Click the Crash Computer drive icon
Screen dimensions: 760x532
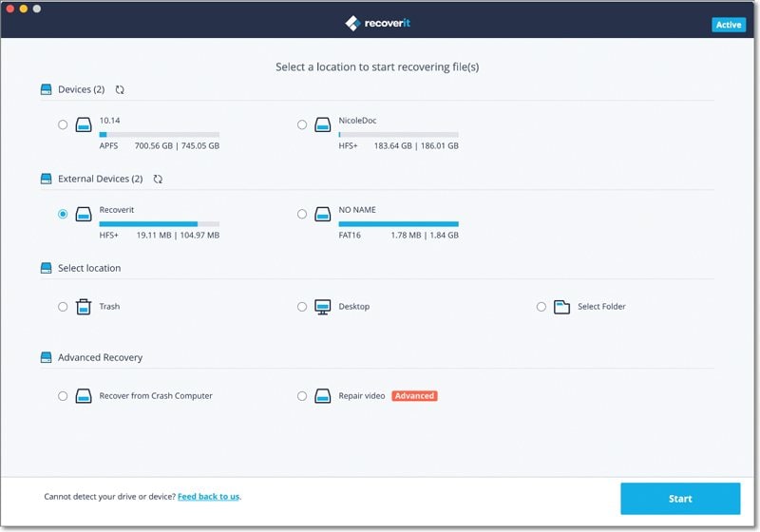[x=84, y=396]
